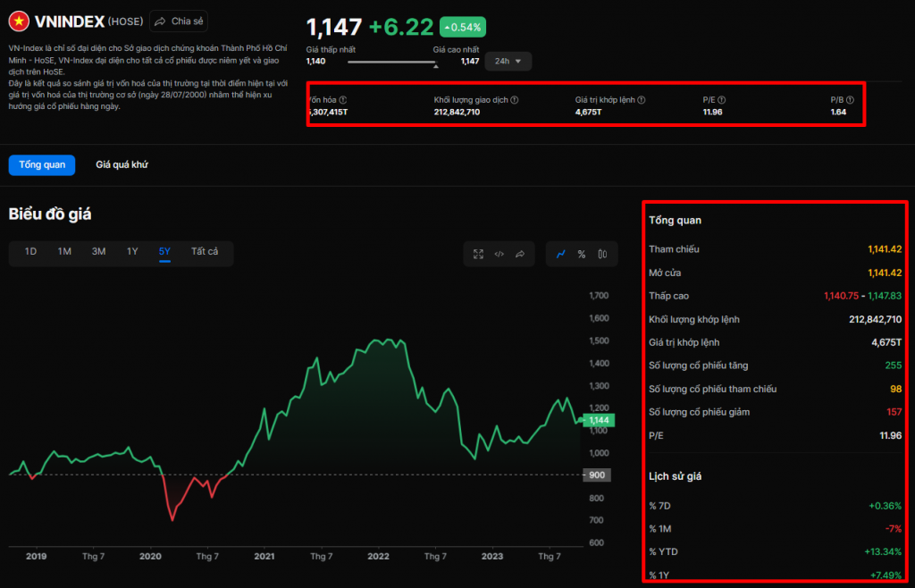Click the 5Y range button
Screen dimensions: 915x588
tap(164, 251)
